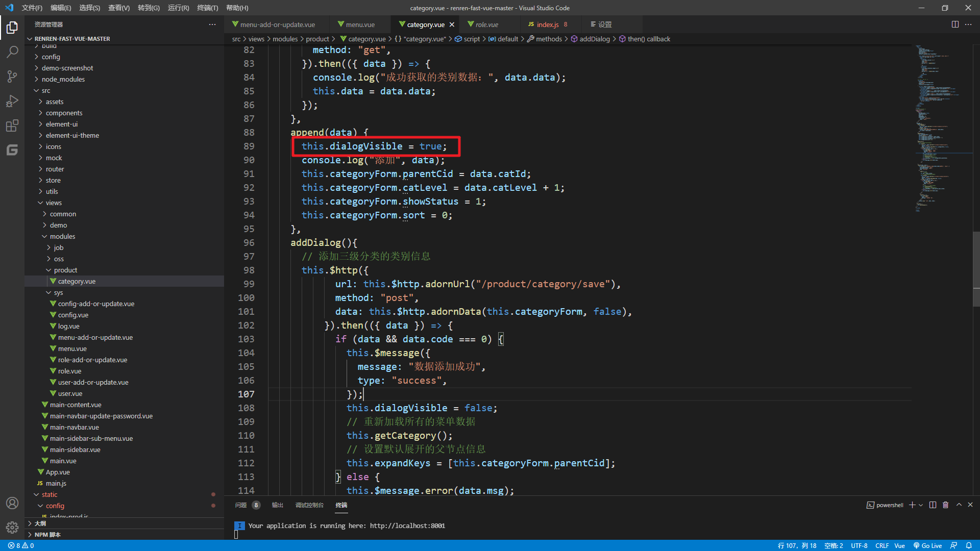The width and height of the screenshot is (980, 551).
Task: Switch to the 输出 panel tab
Action: [x=277, y=505]
